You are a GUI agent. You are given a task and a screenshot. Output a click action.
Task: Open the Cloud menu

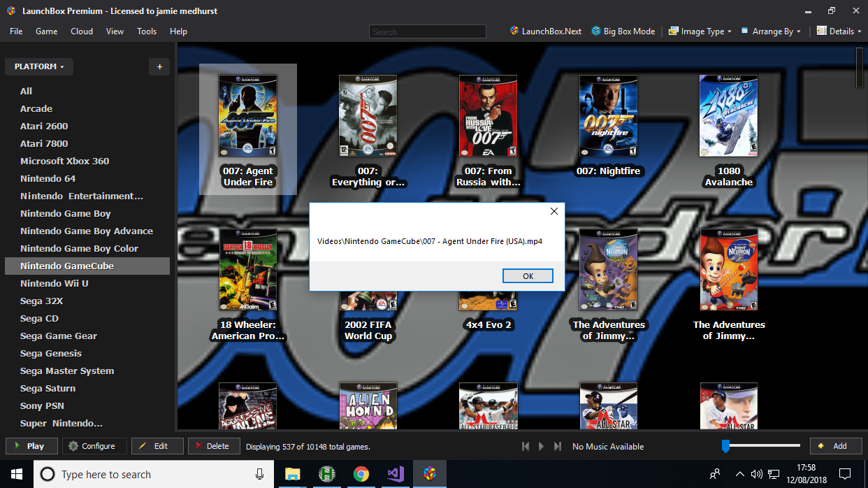tap(82, 31)
